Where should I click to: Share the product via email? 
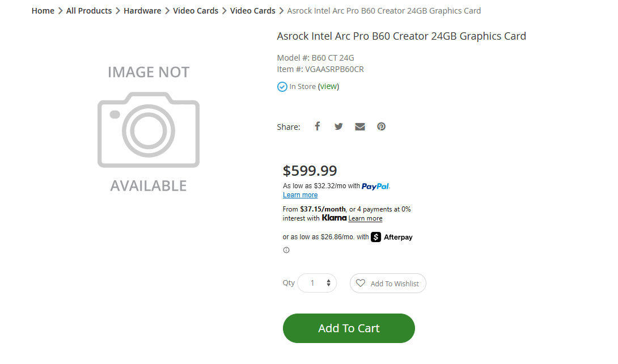tap(359, 126)
